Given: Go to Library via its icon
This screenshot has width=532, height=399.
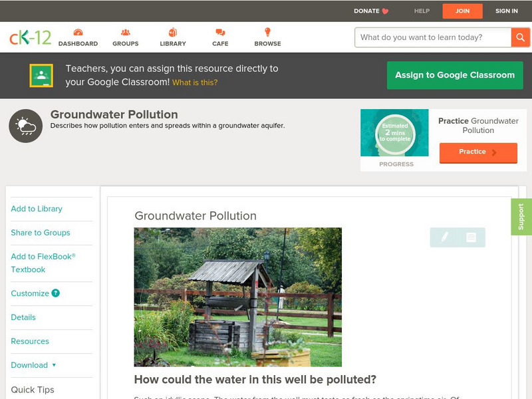Looking at the screenshot, I should tap(173, 33).
